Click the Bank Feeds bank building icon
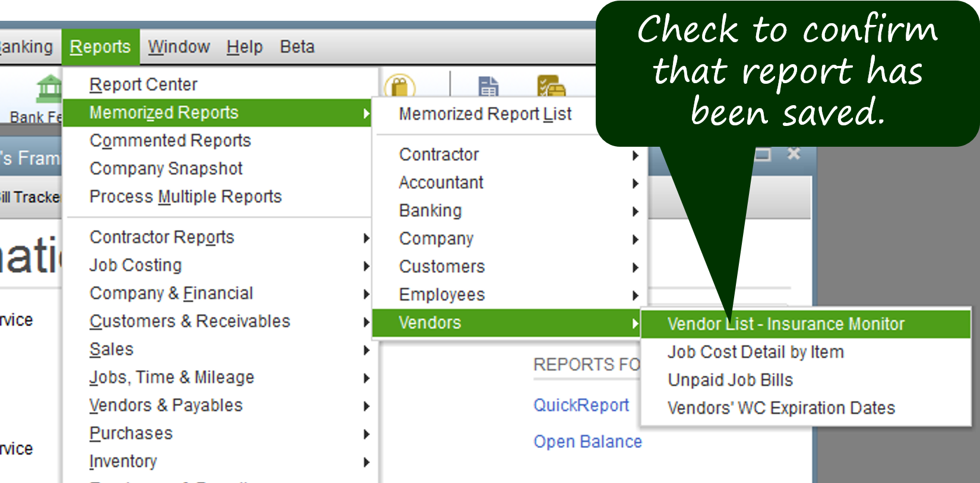This screenshot has height=483, width=980. [49, 89]
